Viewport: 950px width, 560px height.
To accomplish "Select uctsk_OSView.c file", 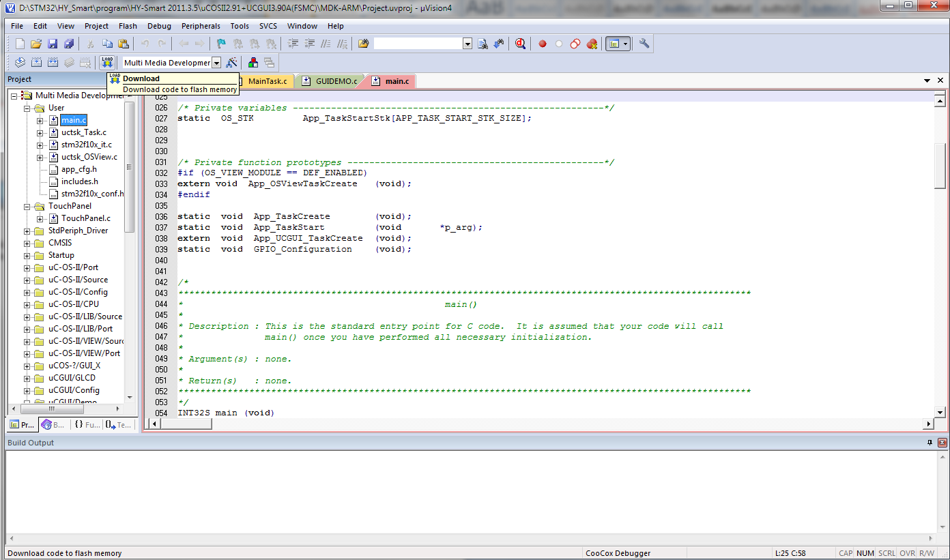I will coord(89,157).
